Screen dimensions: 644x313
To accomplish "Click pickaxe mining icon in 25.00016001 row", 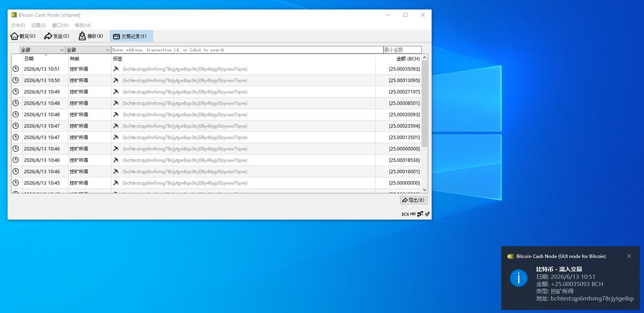I will point(115,172).
